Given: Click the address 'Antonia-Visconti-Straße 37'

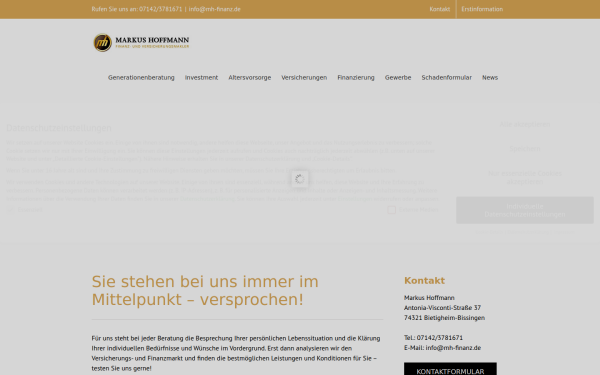Looking at the screenshot, I should 442,308.
